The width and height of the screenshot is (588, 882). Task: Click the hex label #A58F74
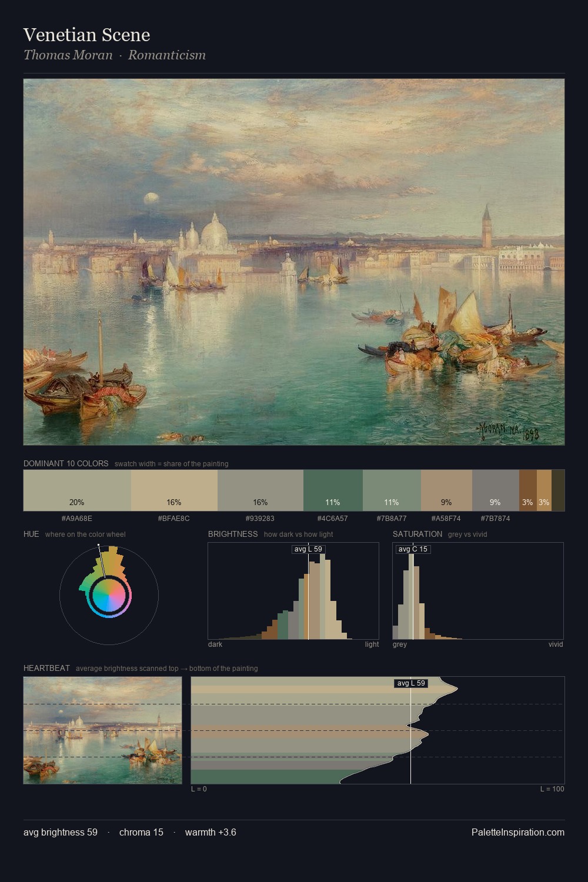[446, 519]
